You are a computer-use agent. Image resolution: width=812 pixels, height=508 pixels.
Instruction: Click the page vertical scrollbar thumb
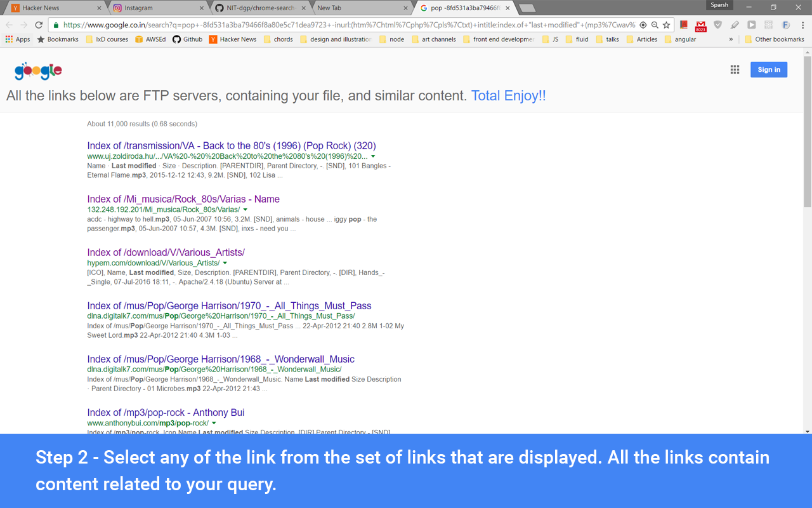coord(807,131)
